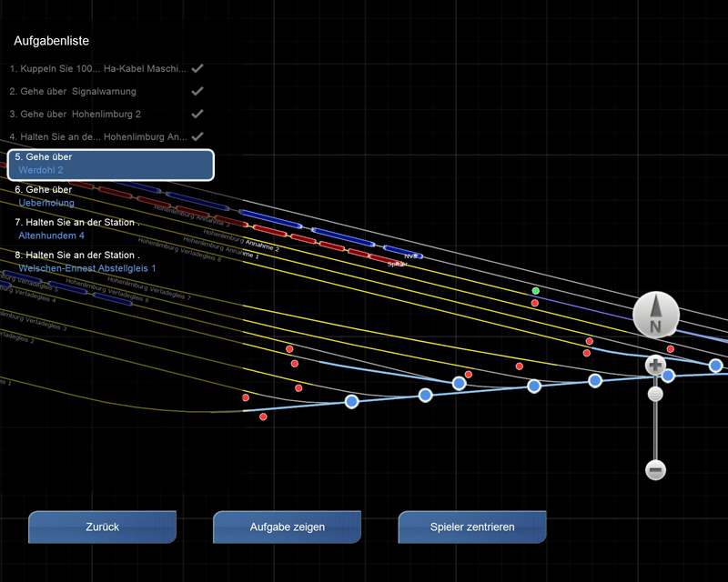Click red signal below the green signal
Viewport: 728px width, 582px height.
(x=535, y=303)
